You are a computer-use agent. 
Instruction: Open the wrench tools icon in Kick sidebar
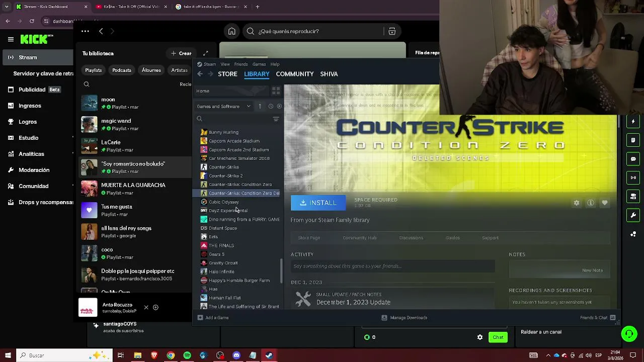tap(633, 215)
